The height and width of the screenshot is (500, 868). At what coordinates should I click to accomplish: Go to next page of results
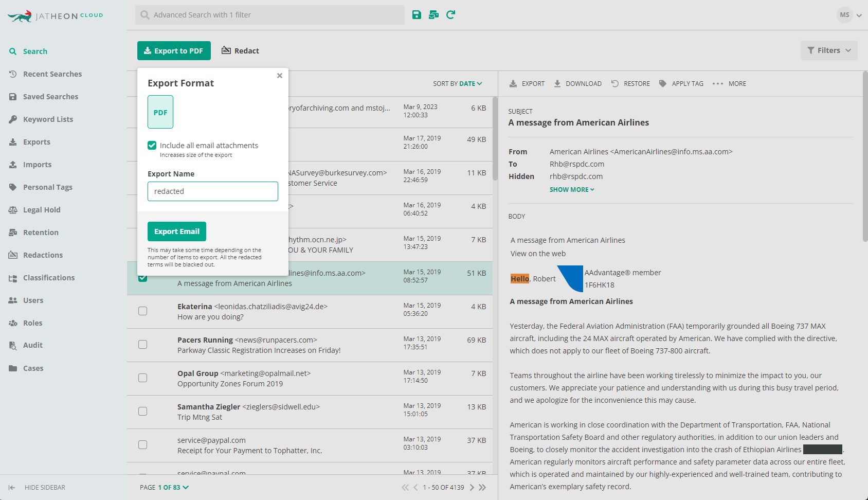(472, 488)
